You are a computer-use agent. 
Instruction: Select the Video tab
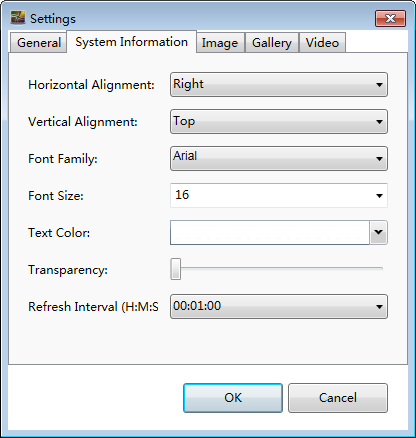point(322,43)
